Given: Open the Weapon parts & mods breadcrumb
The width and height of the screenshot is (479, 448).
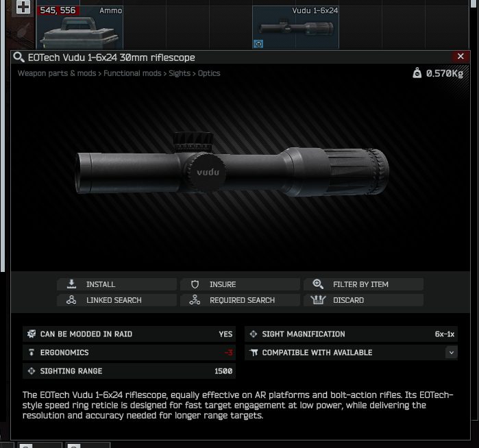Looking at the screenshot, I should pos(57,73).
